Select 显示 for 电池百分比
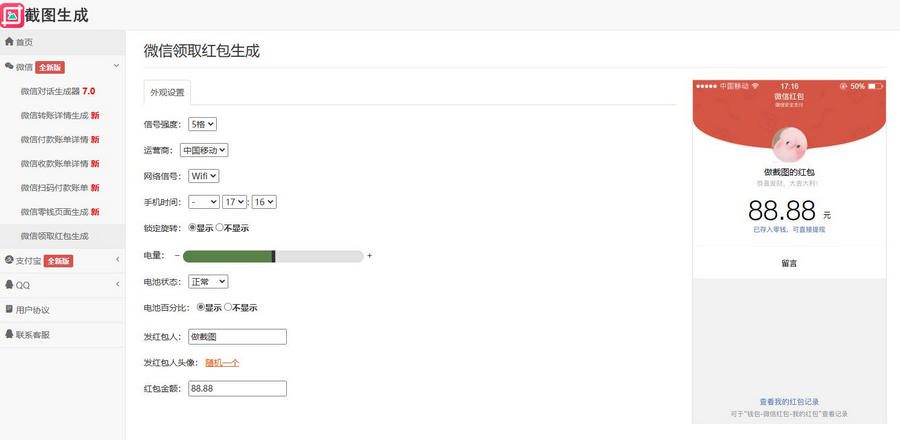 pyautogui.click(x=200, y=308)
